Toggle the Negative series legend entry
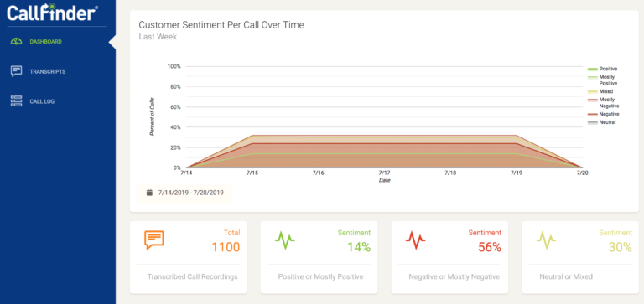 603,114
